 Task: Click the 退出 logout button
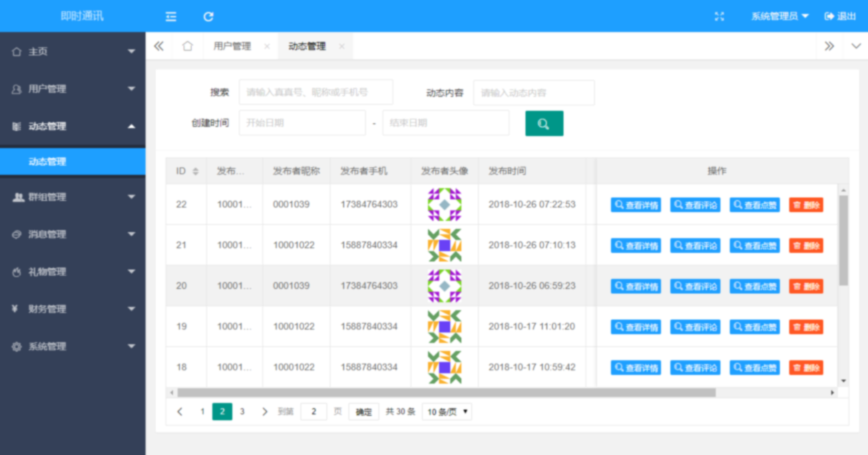(x=840, y=17)
